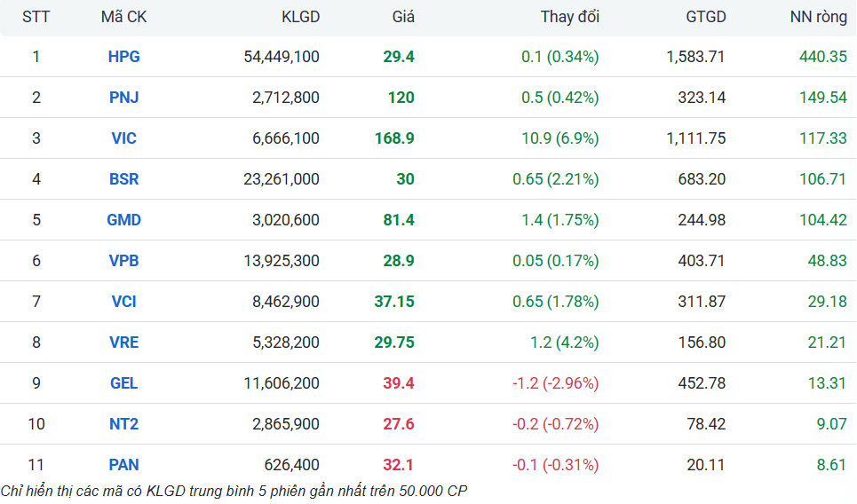
Task: Click the footnote about KLGD trung bình
Action: (234, 491)
